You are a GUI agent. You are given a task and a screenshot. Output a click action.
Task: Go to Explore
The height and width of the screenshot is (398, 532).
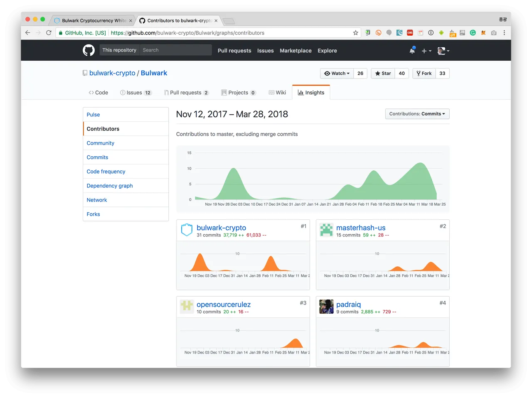coord(327,51)
